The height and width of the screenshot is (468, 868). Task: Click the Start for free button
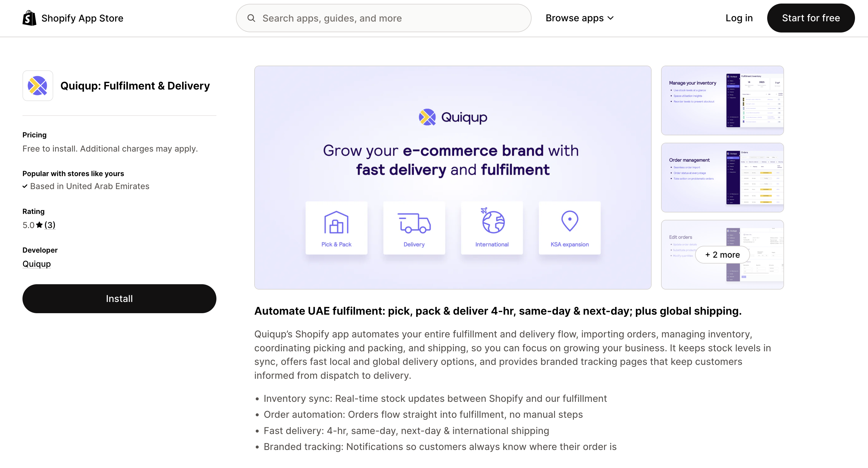coord(810,18)
